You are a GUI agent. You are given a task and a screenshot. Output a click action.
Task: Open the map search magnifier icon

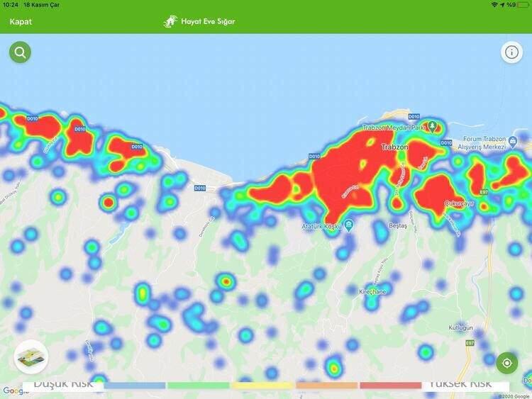[20, 52]
